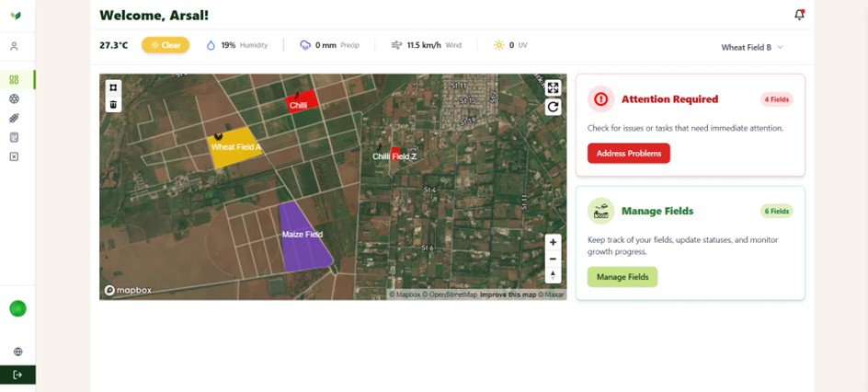Click the green circle avatar in sidebar

(x=17, y=308)
